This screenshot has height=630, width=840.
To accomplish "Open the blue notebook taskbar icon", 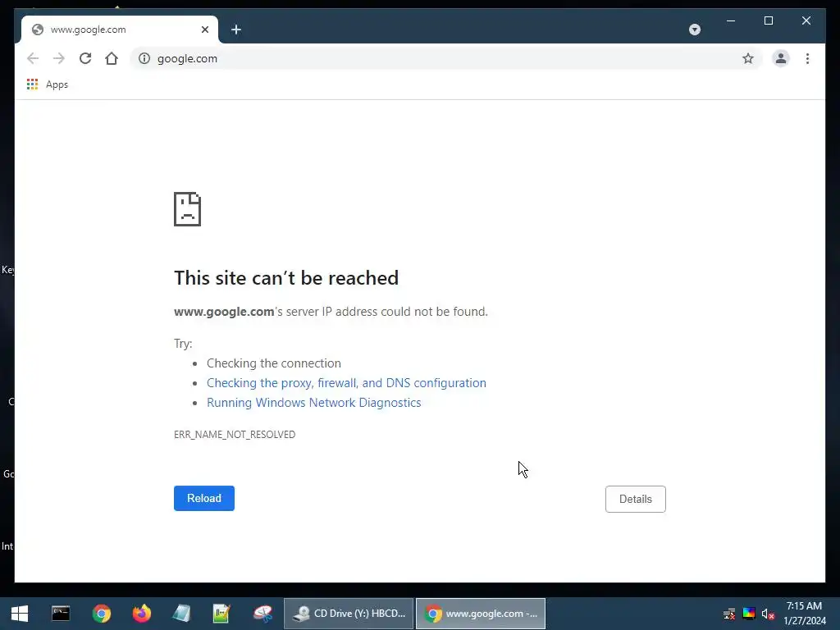I will click(x=181, y=614).
